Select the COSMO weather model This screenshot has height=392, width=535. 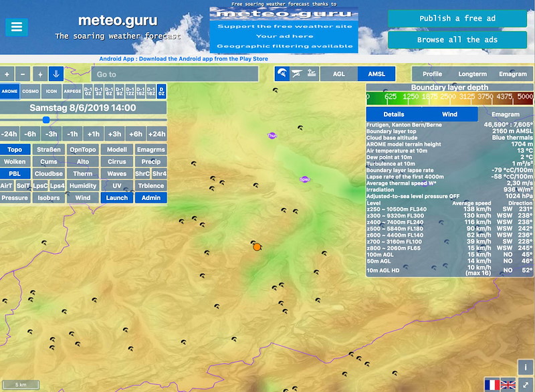pos(30,91)
